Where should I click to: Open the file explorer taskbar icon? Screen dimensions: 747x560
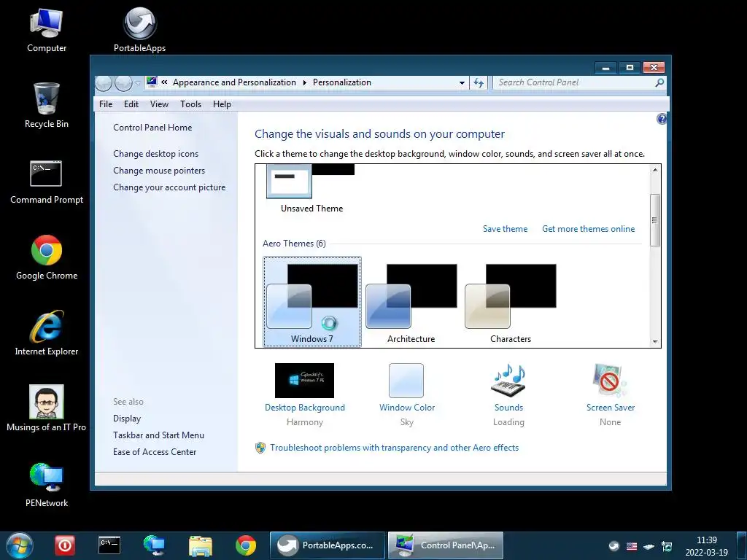pyautogui.click(x=200, y=545)
